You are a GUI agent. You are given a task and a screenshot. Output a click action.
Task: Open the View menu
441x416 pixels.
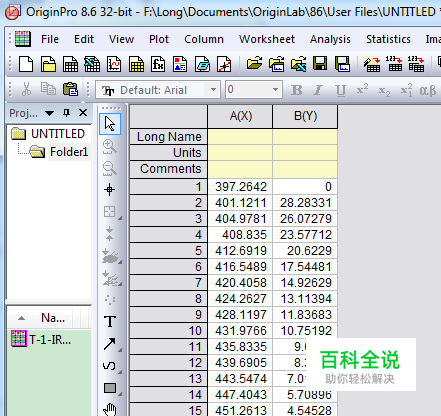121,39
